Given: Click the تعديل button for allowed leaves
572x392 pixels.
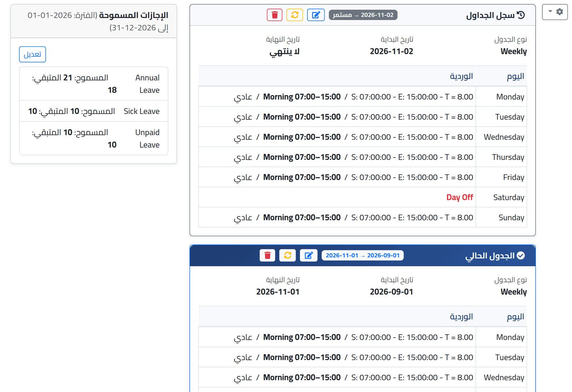Looking at the screenshot, I should click(x=33, y=54).
